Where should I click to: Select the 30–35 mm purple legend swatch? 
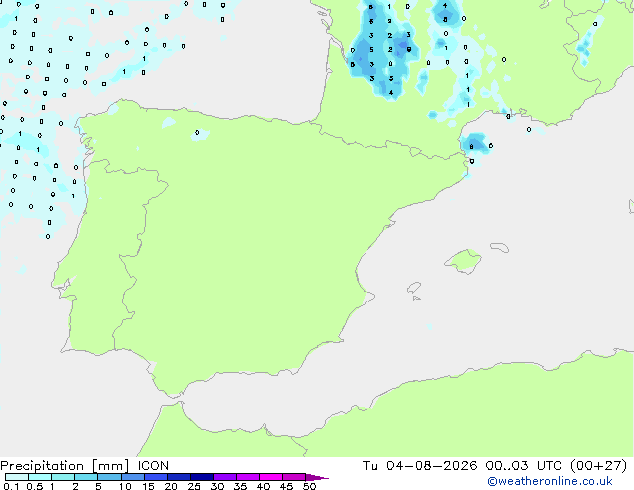pyautogui.click(x=224, y=477)
